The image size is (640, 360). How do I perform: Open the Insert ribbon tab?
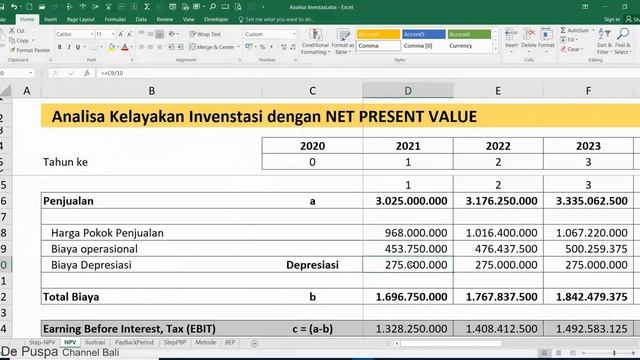tap(51, 19)
